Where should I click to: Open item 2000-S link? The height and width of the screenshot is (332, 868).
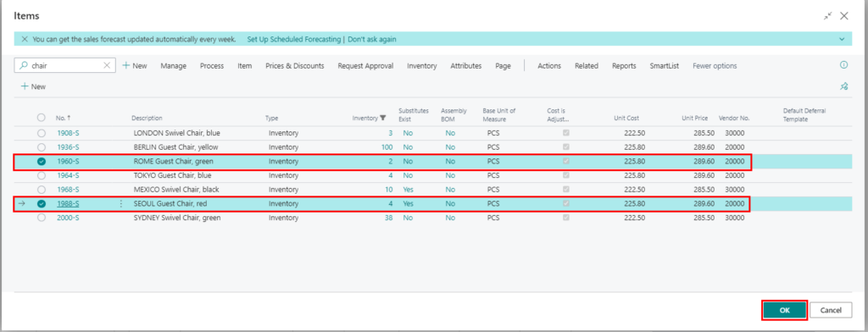click(68, 218)
